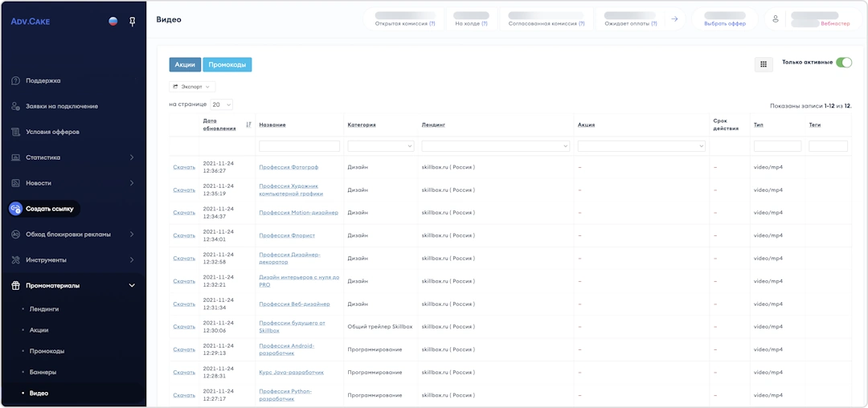Open Поддержка in the sidebar
Viewport: 868px width, 408px height.
(43, 80)
